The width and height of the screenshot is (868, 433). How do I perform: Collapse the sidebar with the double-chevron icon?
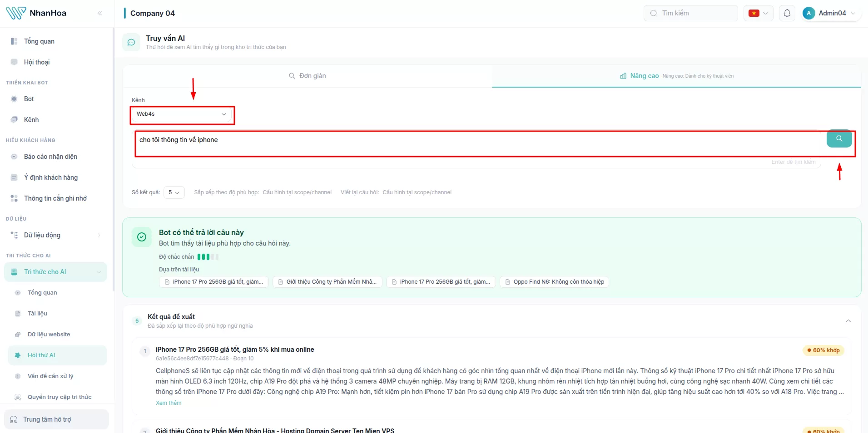tap(99, 13)
